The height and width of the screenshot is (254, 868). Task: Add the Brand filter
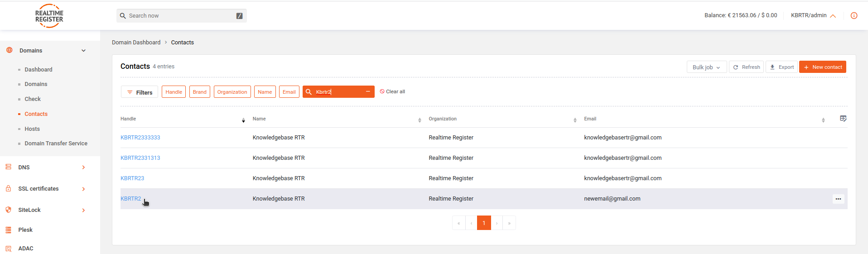pos(199,92)
